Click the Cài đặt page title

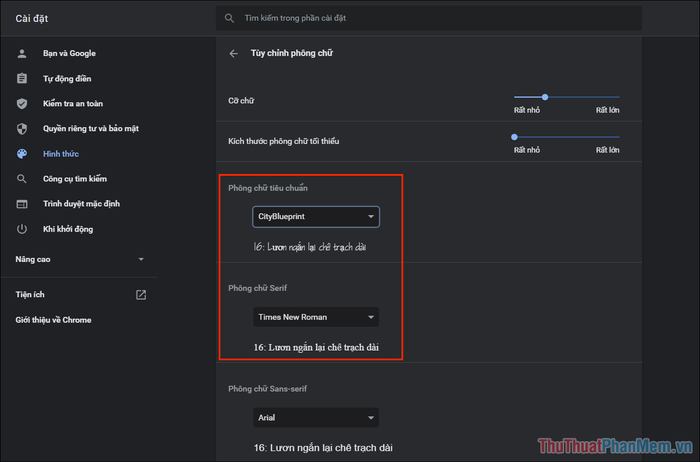point(32,19)
